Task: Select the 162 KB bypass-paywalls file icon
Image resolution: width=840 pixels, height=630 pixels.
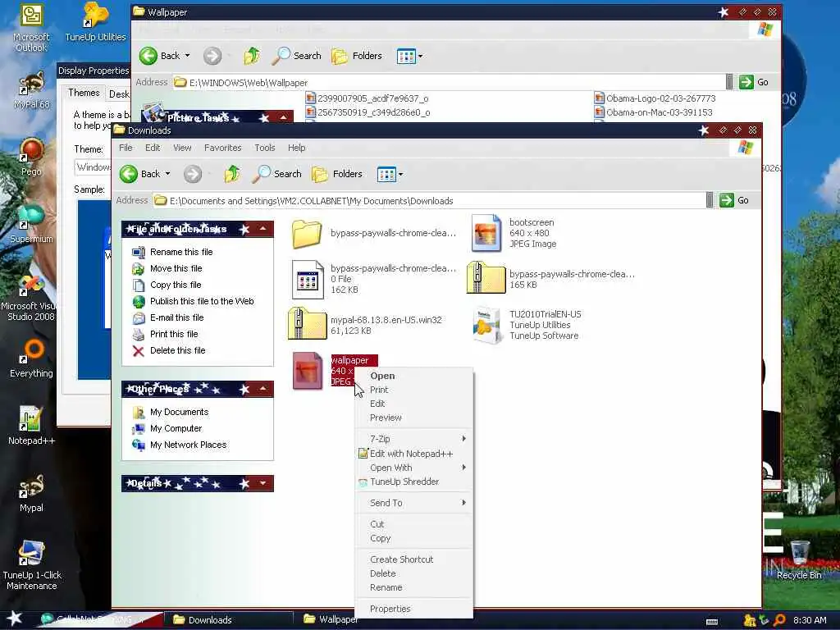Action: [x=308, y=279]
